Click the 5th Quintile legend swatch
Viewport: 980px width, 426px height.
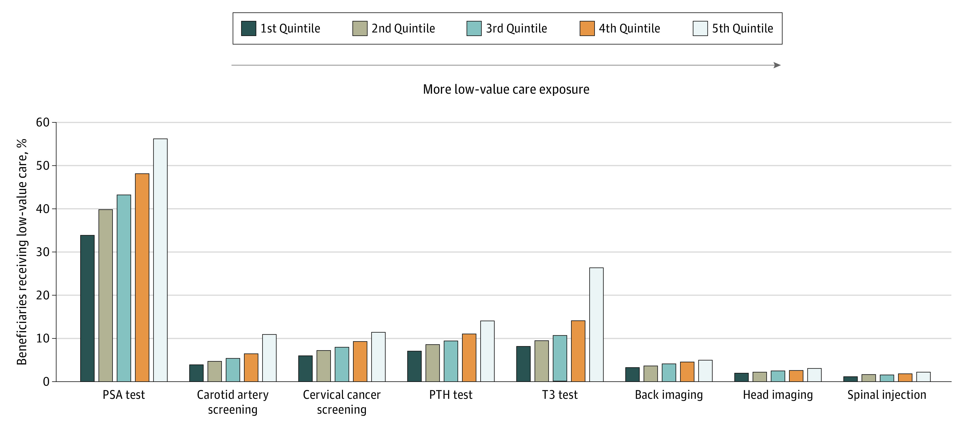click(700, 28)
